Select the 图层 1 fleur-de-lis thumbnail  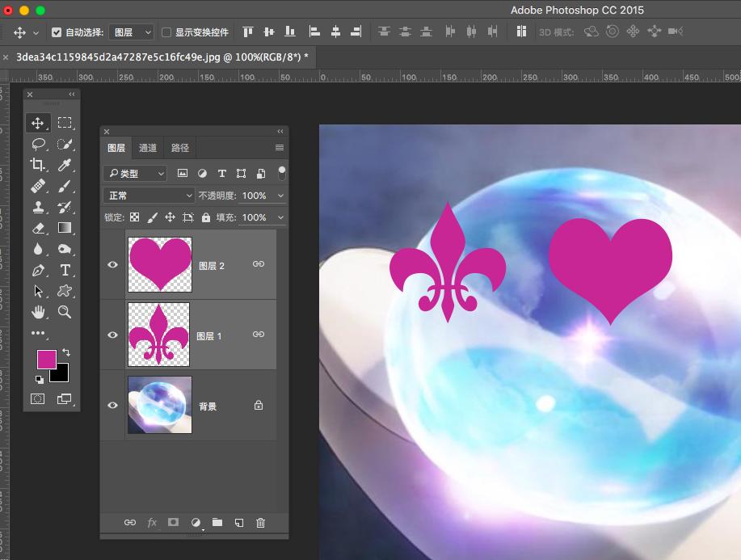click(159, 335)
